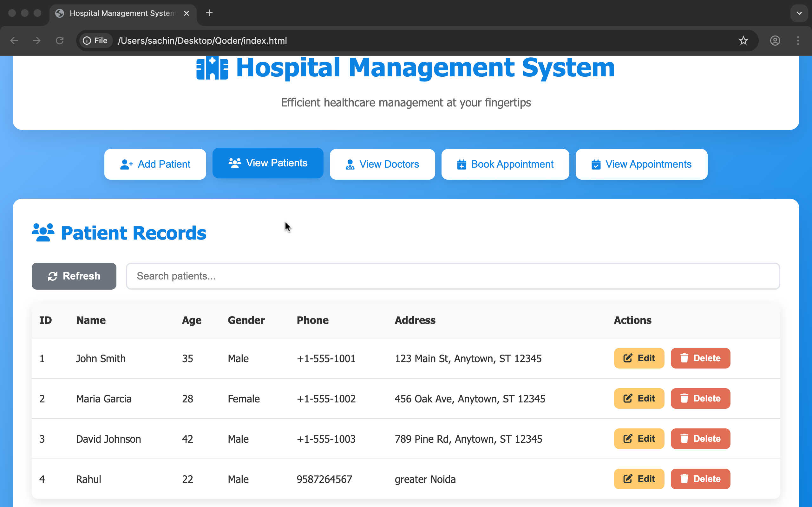Click the browser address bar URL
This screenshot has height=507, width=812.
tap(202, 41)
